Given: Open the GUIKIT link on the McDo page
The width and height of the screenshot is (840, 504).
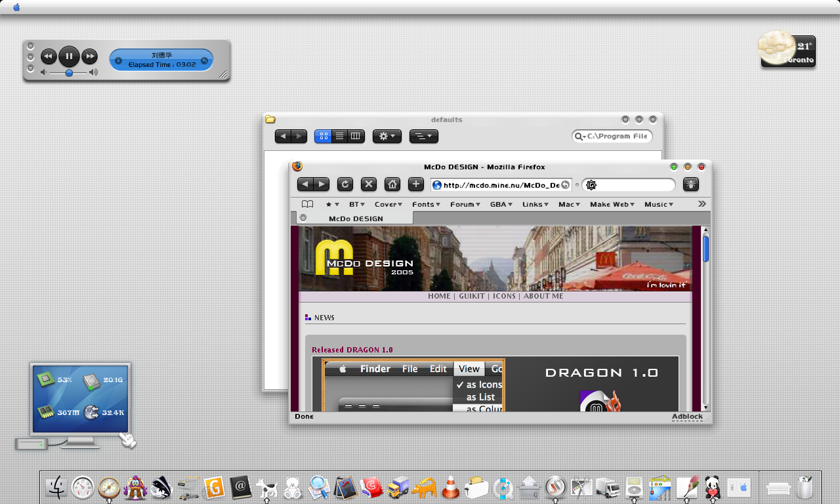Looking at the screenshot, I should click(x=472, y=296).
